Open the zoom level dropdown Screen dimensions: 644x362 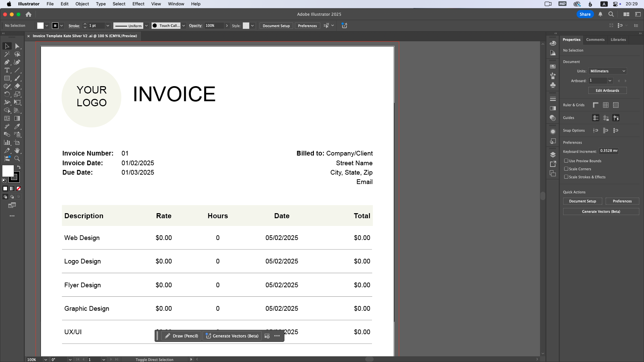tap(46, 359)
